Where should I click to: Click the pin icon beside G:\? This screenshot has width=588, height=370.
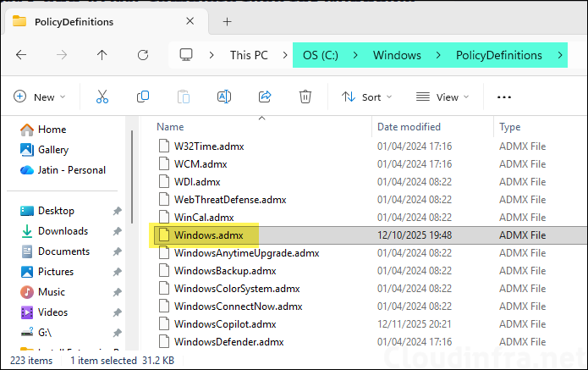[x=118, y=333]
